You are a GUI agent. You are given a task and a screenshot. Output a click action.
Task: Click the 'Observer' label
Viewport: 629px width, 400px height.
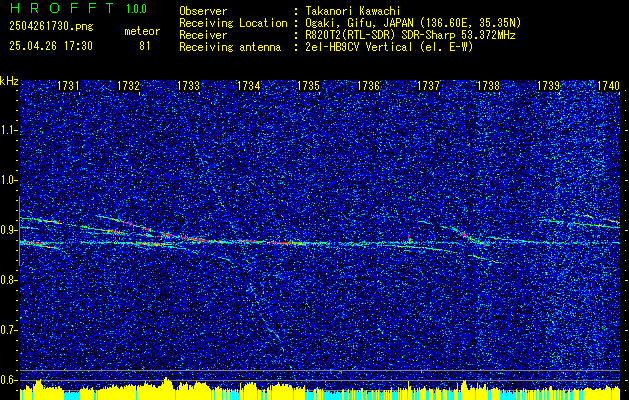pos(203,11)
